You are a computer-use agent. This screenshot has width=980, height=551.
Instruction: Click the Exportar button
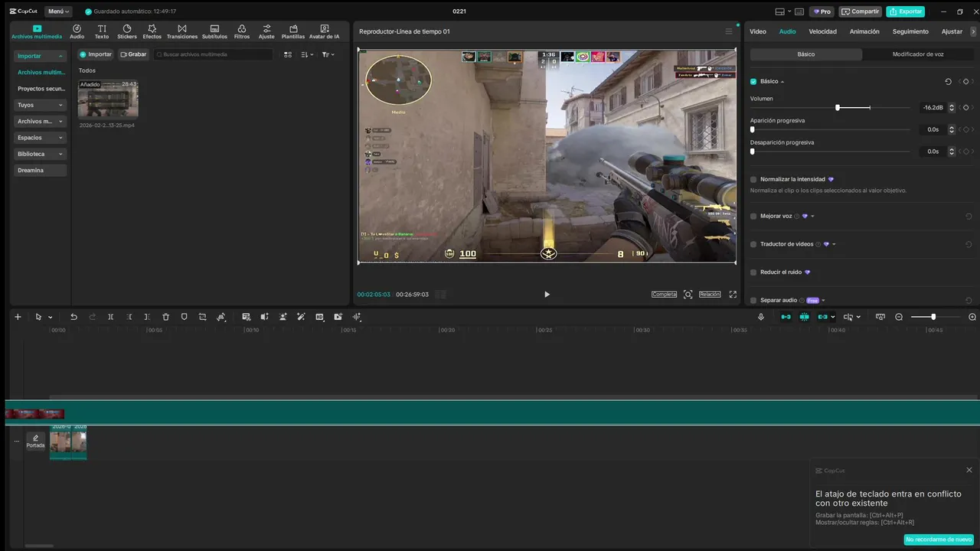point(905,11)
